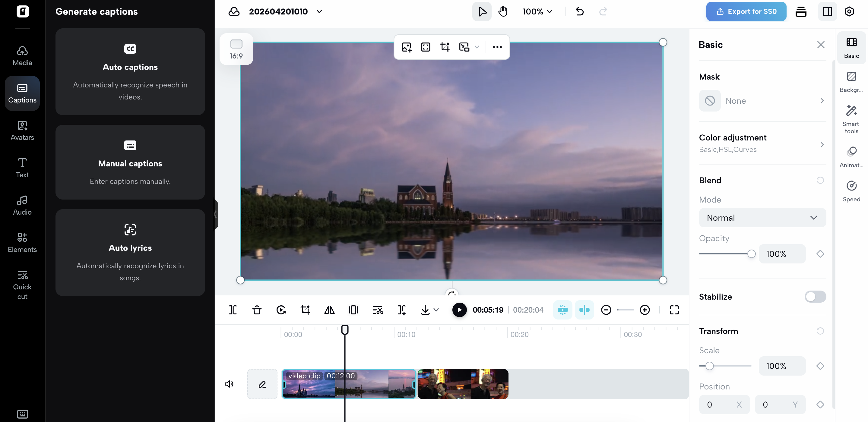Mute the video track audio

click(229, 384)
